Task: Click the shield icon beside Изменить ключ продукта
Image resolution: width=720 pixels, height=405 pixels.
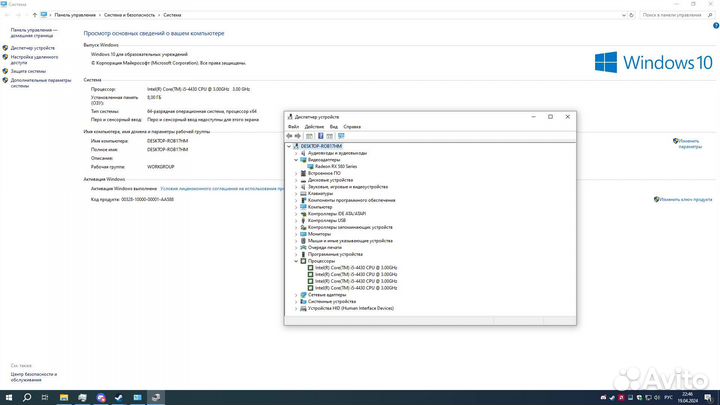Action: click(x=656, y=199)
